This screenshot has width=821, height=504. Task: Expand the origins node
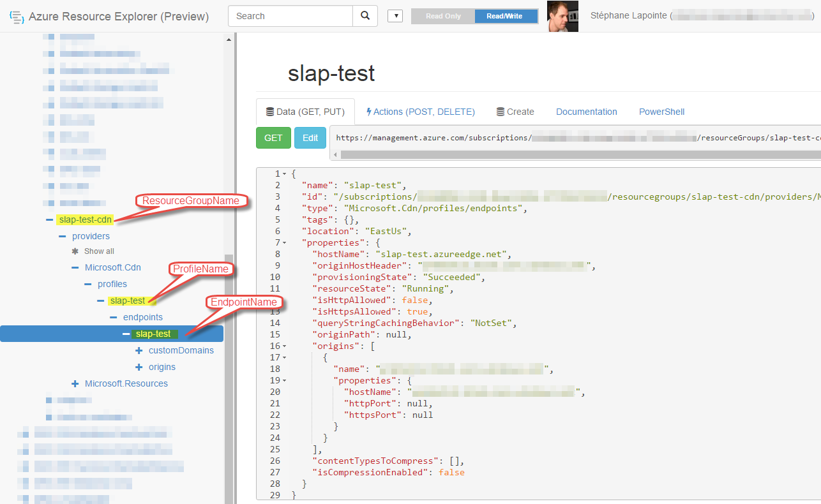point(139,367)
